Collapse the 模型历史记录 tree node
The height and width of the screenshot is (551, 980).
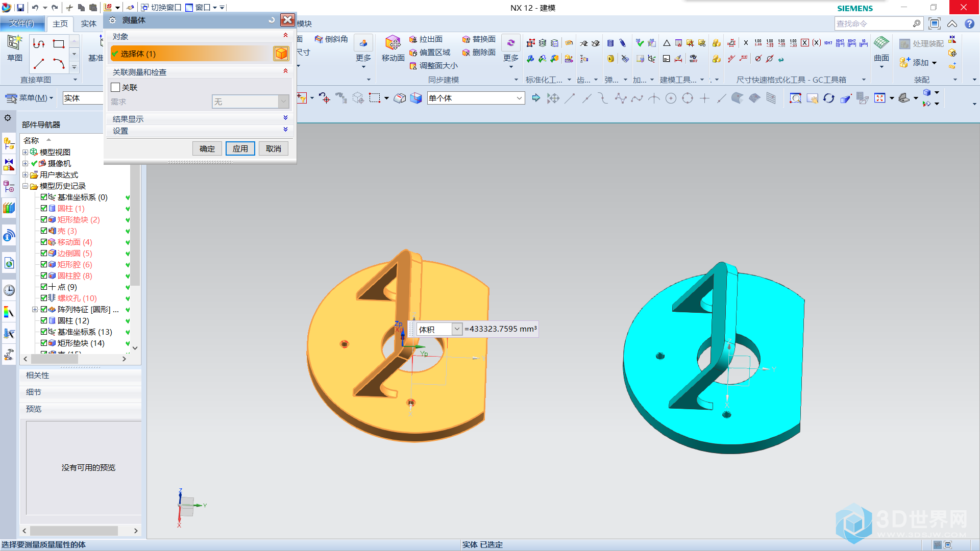(25, 186)
